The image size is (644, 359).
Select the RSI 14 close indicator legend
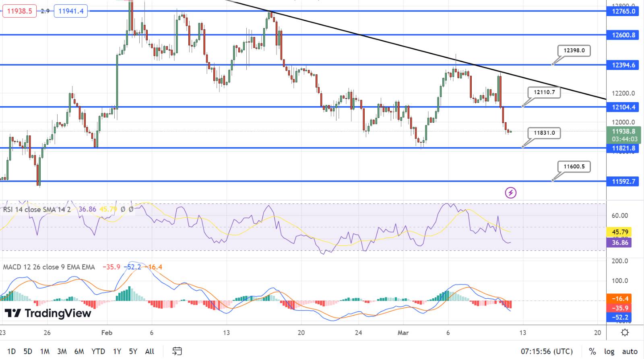tap(37, 209)
